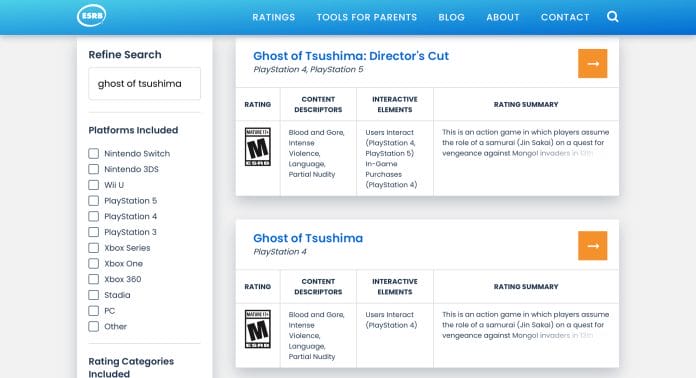Click Director's Cut content descriptors text
Image resolution: width=696 pixels, height=378 pixels.
[x=316, y=153]
